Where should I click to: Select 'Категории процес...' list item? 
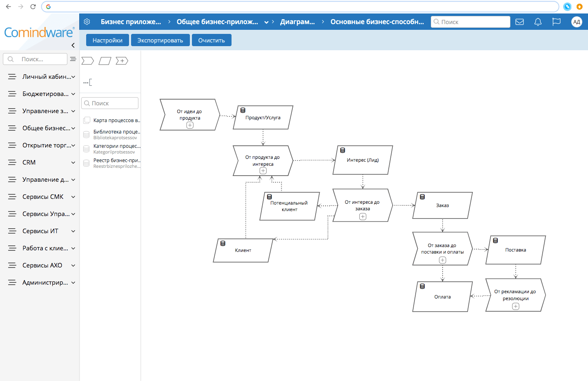[x=112, y=149]
